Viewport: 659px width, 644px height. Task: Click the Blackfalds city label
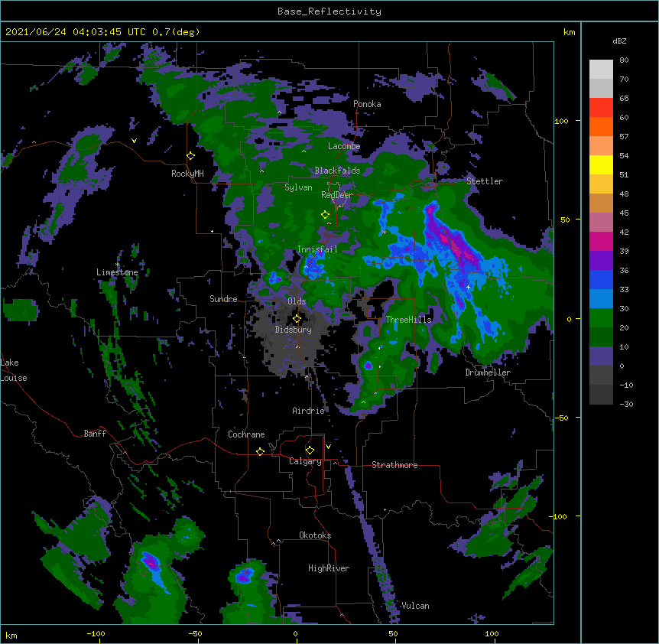tap(337, 171)
